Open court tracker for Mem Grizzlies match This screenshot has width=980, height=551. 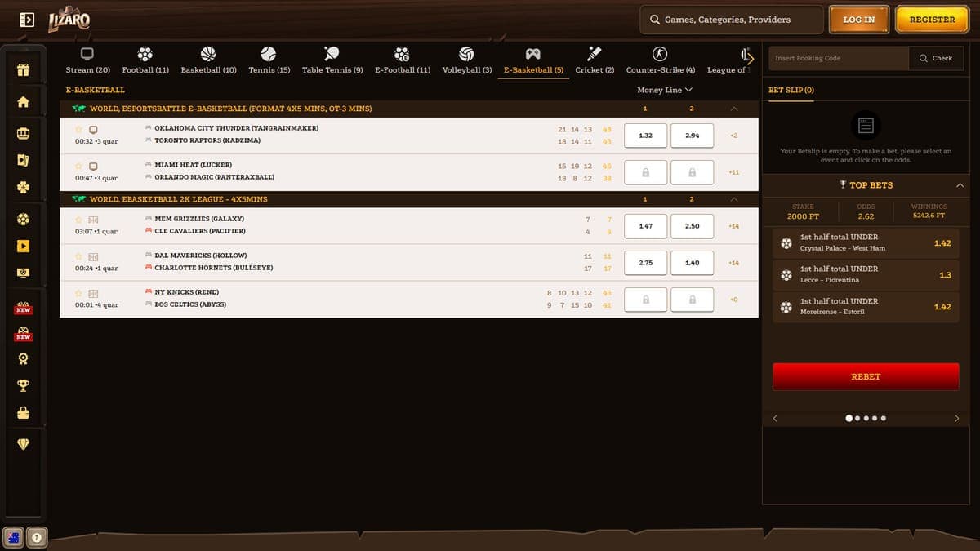(93, 220)
